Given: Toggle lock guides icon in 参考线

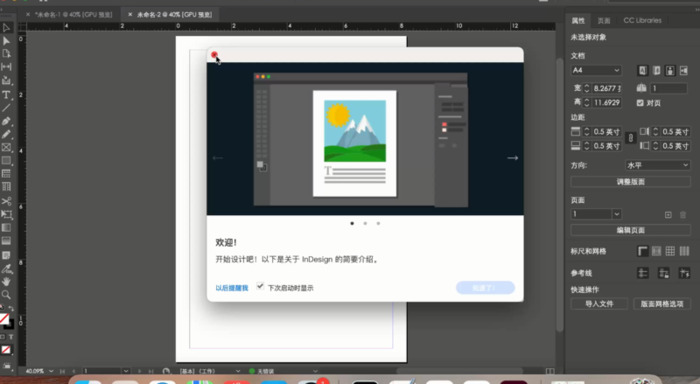Looking at the screenshot, I should [x=663, y=273].
